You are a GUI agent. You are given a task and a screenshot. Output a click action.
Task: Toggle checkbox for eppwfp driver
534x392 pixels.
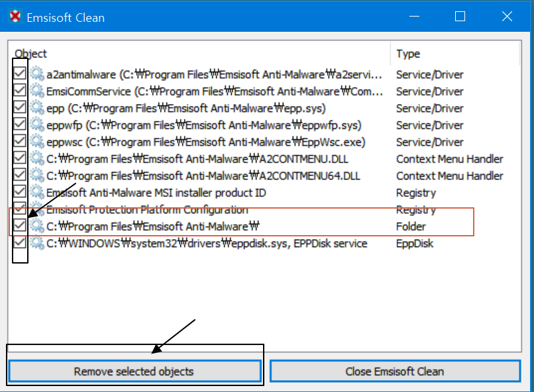click(20, 124)
